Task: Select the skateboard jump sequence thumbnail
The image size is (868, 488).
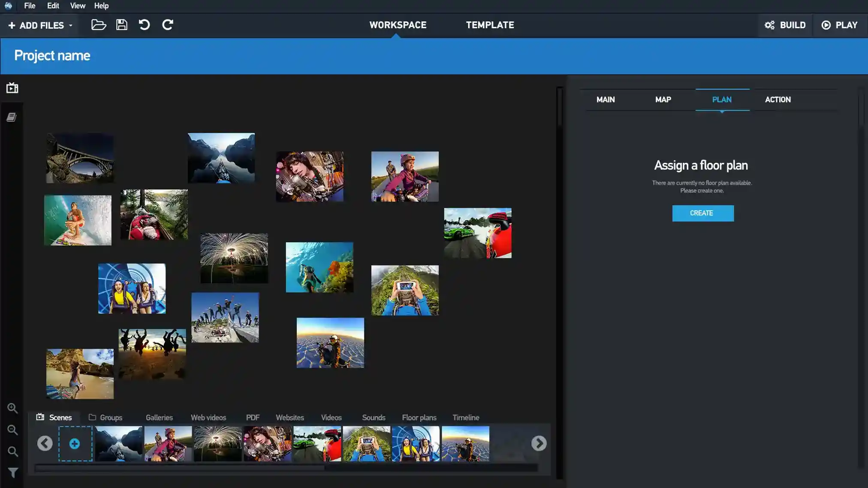Action: (x=225, y=317)
